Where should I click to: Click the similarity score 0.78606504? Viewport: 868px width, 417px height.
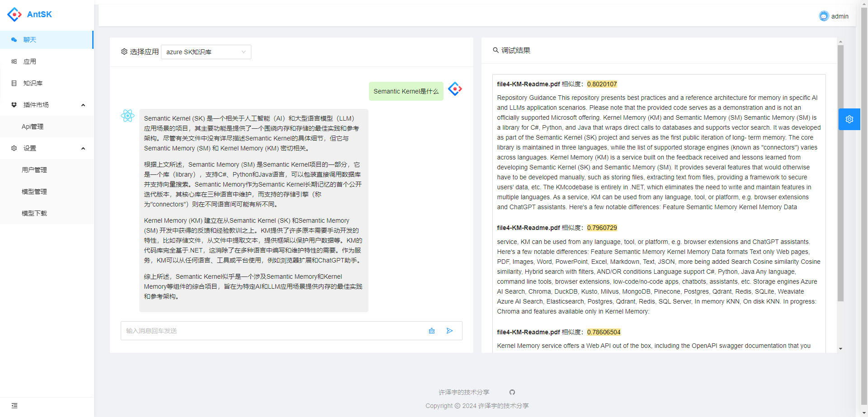coord(604,332)
